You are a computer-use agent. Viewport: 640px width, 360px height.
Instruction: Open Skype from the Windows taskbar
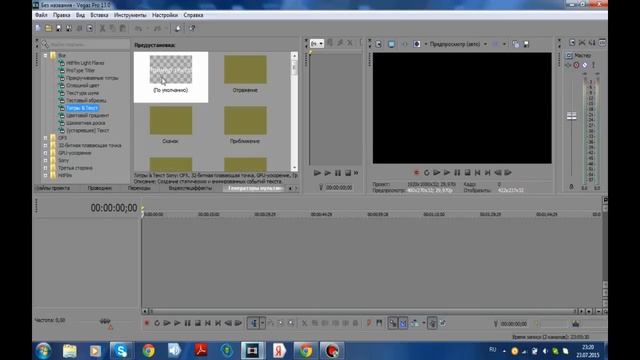(121, 351)
